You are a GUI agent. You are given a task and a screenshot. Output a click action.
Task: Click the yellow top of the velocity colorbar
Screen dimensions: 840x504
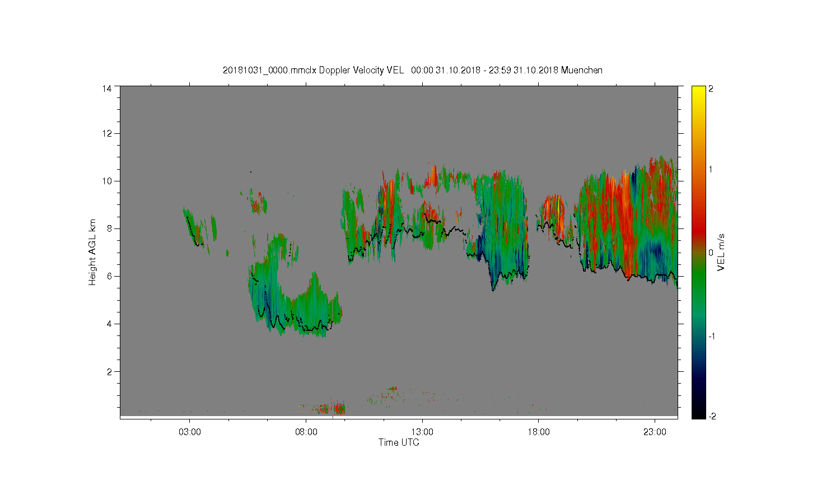coord(698,92)
